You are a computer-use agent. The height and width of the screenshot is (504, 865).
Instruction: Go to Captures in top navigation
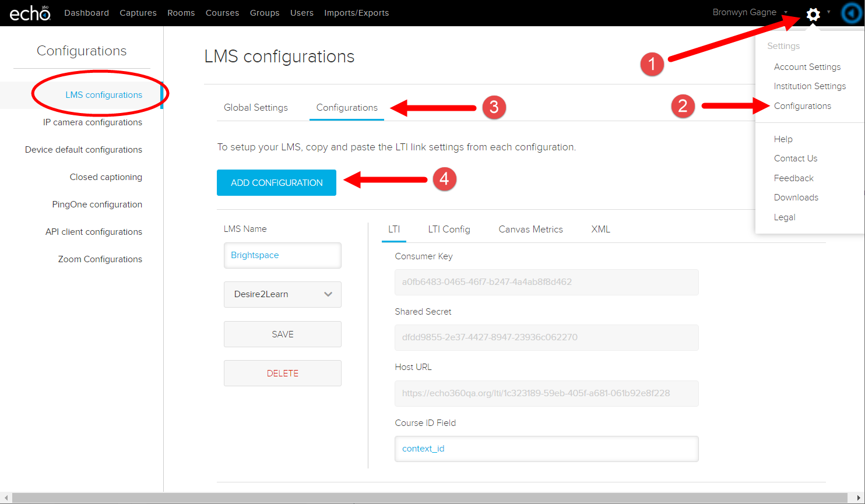pos(138,13)
